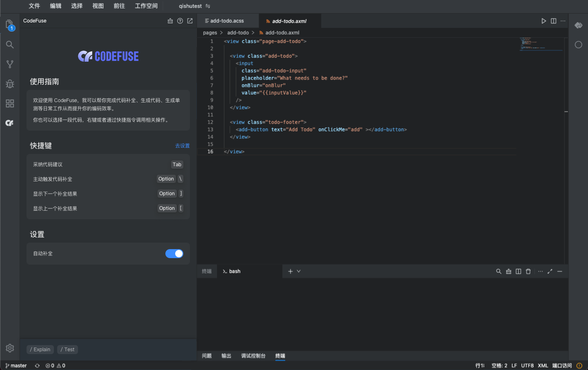Click the master branch in the status bar
Viewport: 588px width, 370px height.
click(16, 366)
